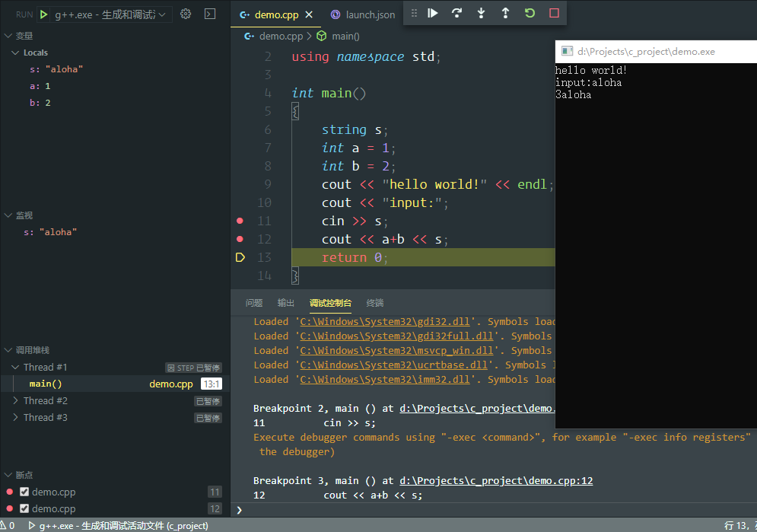Viewport: 757px width, 532px height.
Task: Select the main() stack frame
Action: 115,384
